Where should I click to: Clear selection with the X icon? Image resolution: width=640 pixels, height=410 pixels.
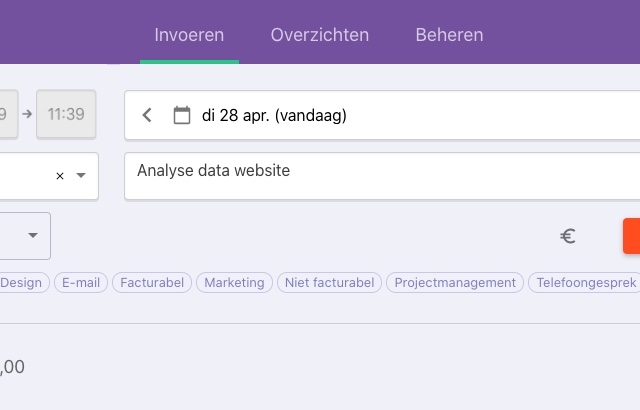[60, 176]
